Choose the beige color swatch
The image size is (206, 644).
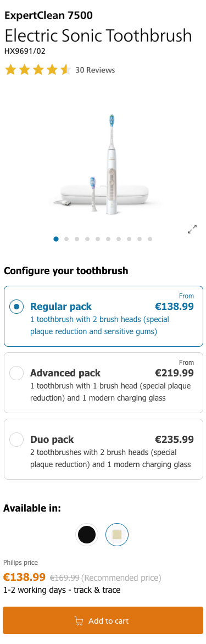tap(117, 534)
